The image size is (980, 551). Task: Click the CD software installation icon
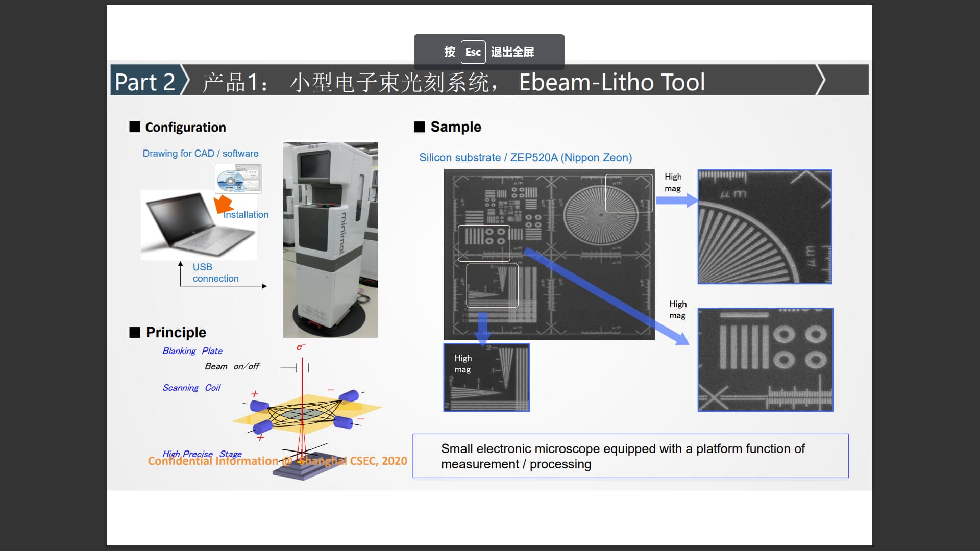point(238,179)
